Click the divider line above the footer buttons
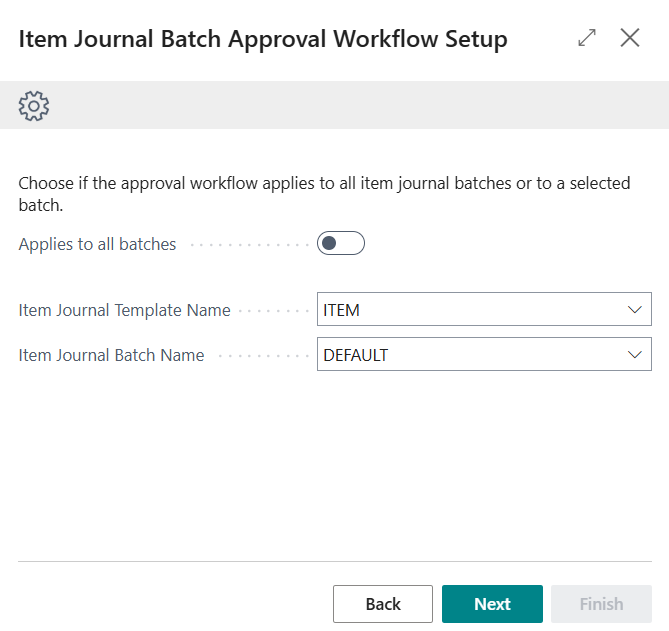This screenshot has width=669, height=631. click(334, 562)
